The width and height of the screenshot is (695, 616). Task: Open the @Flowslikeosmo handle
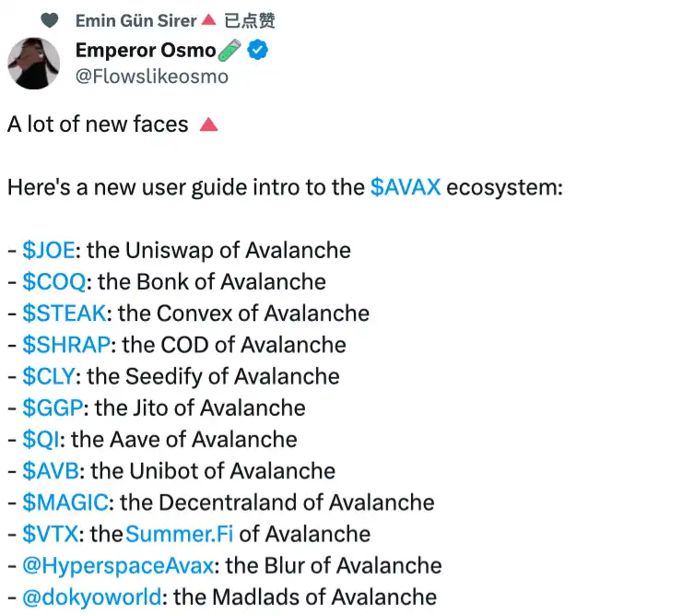click(151, 77)
